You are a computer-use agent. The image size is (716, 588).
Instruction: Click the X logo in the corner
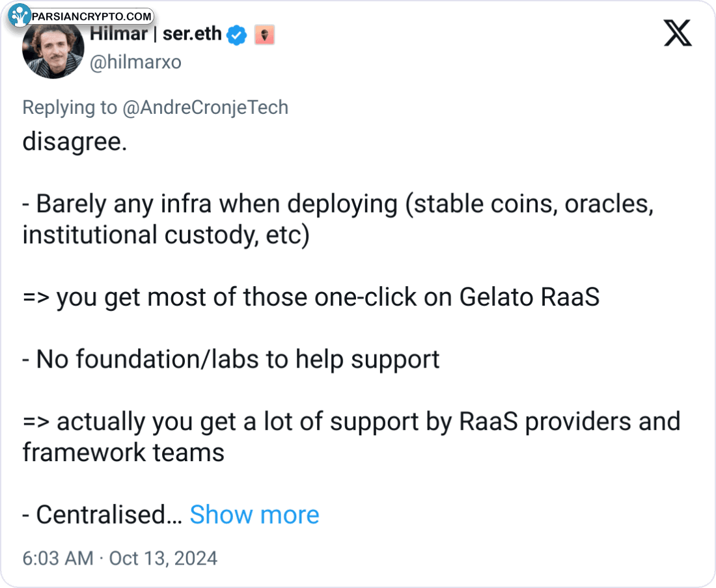pos(678,33)
